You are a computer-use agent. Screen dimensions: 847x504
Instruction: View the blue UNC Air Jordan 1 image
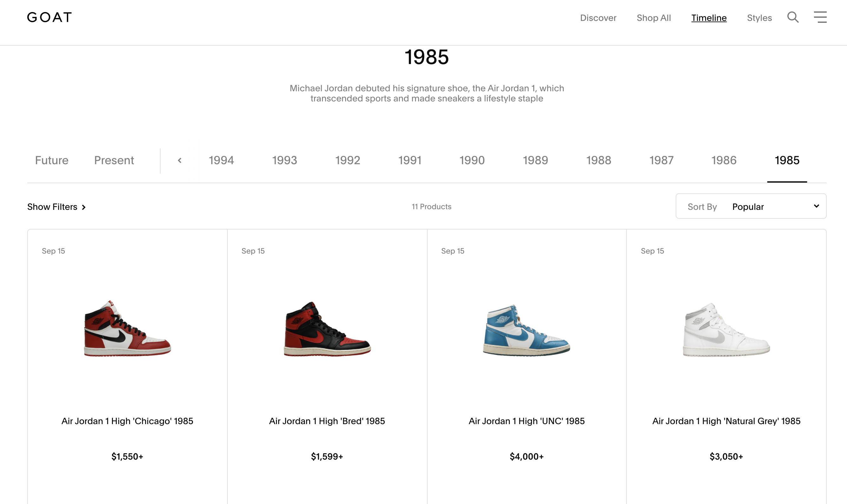(x=527, y=329)
